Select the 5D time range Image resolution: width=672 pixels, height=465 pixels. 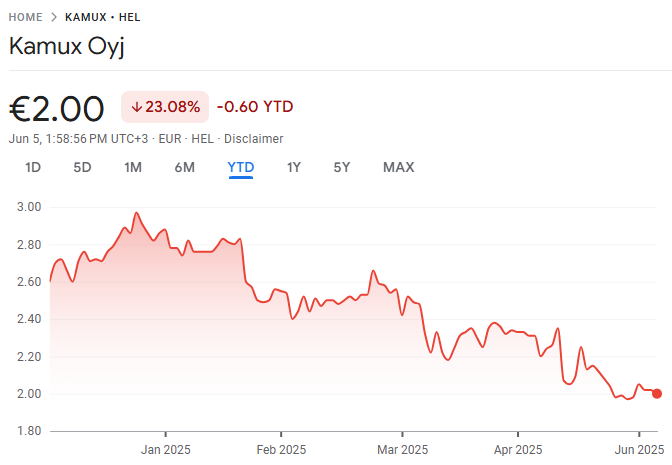[x=82, y=167]
